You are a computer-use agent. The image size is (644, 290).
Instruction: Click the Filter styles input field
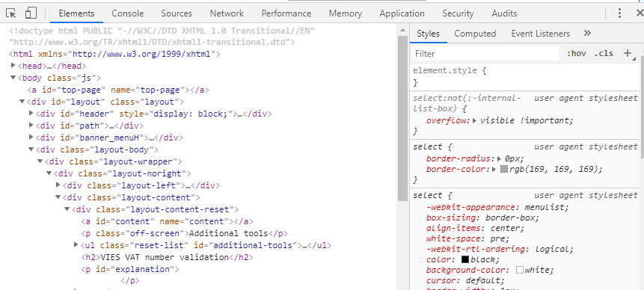[485, 53]
